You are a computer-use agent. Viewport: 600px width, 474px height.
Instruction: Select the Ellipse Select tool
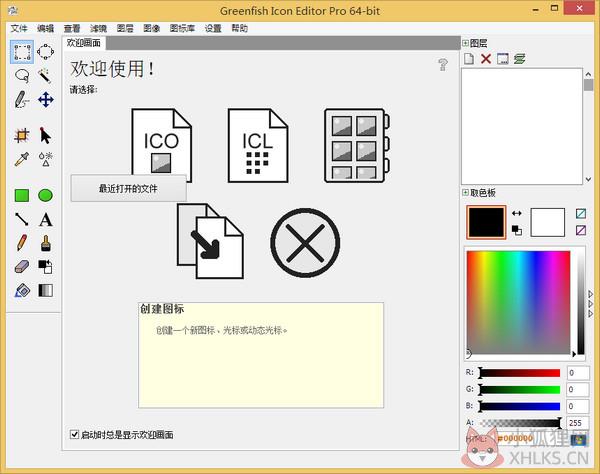(46, 52)
